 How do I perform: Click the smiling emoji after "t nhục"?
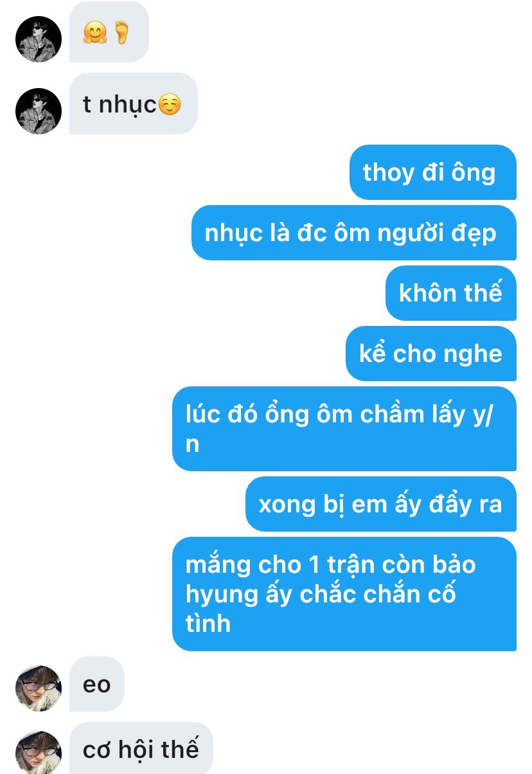(x=170, y=104)
